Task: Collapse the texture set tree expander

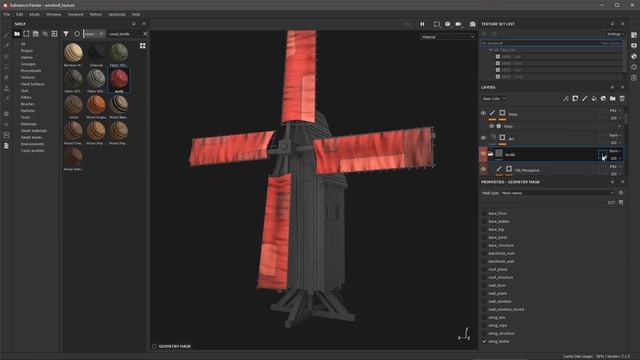Action: point(491,50)
